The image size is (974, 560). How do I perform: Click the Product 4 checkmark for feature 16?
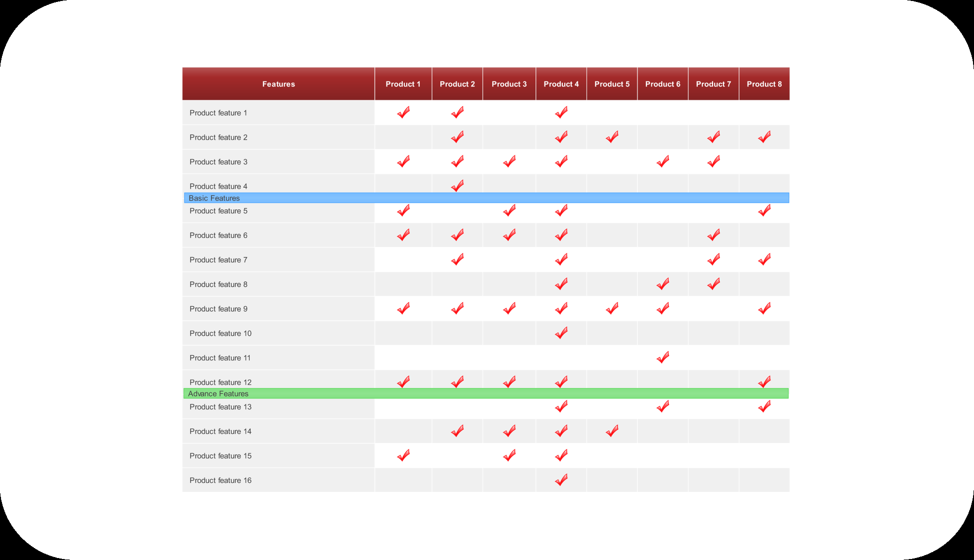click(x=561, y=480)
